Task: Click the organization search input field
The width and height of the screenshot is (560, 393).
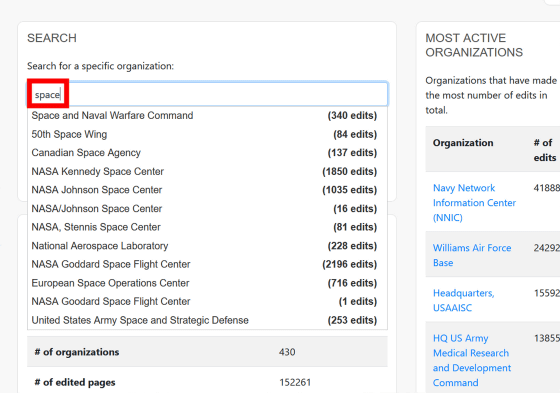Action: (x=208, y=94)
